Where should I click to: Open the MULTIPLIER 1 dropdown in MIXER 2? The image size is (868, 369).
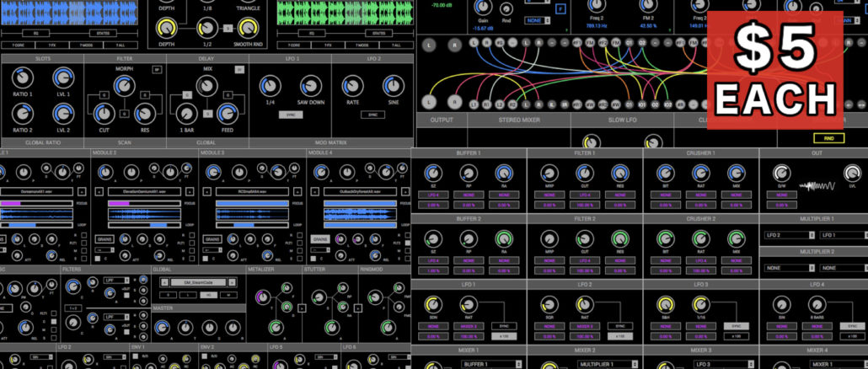(x=607, y=364)
